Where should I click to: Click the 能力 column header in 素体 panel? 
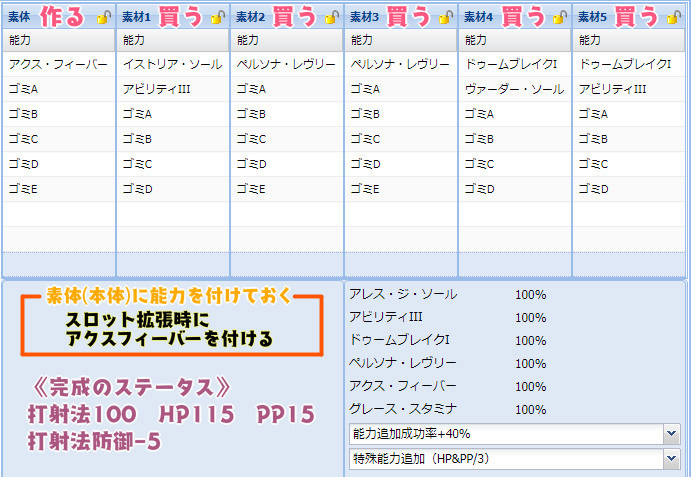pos(59,40)
